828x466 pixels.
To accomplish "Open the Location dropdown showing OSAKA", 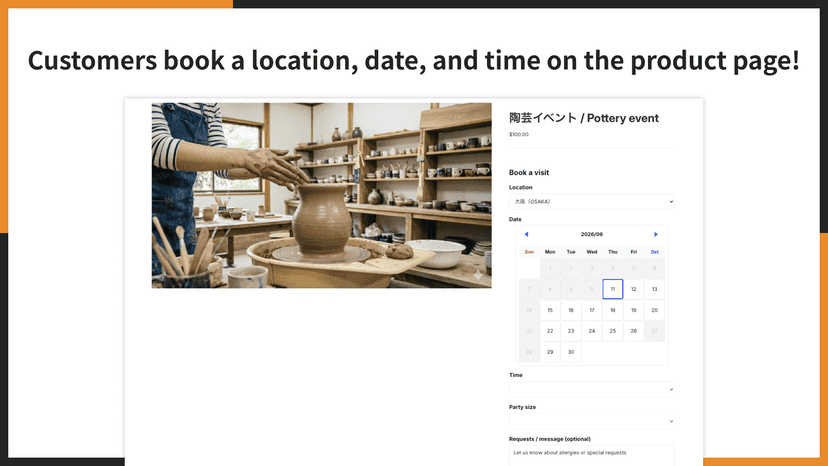I will pyautogui.click(x=591, y=201).
